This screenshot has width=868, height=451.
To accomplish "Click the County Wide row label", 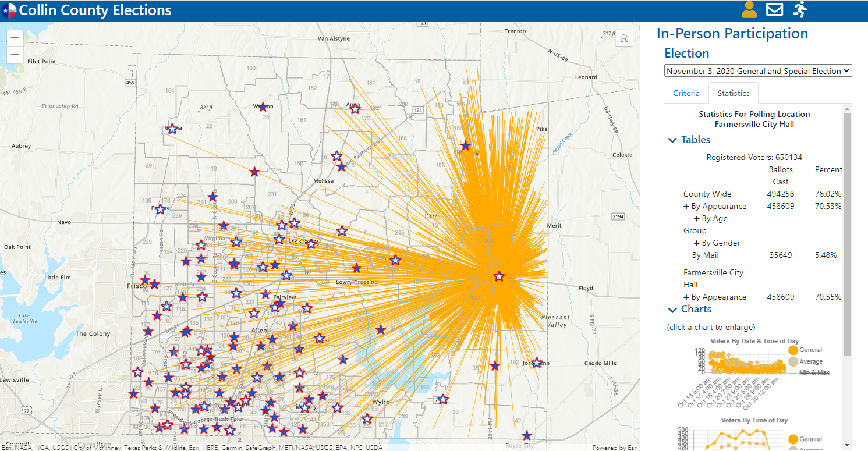I will (707, 194).
